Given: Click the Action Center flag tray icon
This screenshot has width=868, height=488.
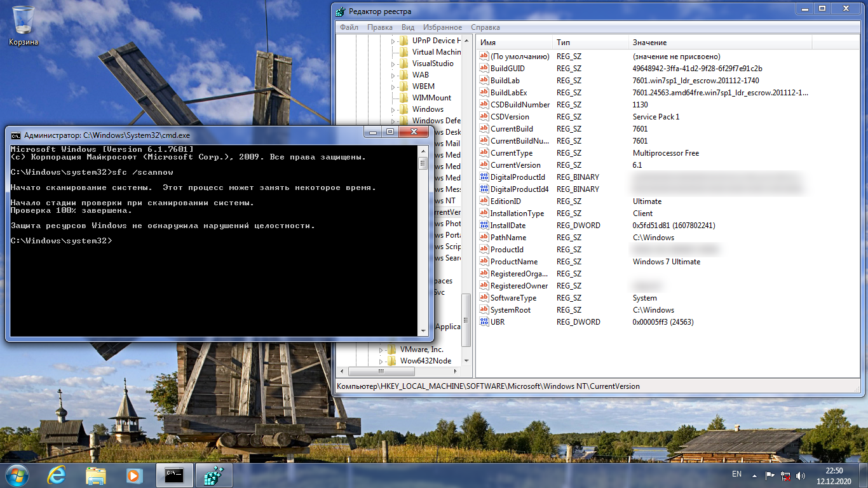Looking at the screenshot, I should [770, 475].
